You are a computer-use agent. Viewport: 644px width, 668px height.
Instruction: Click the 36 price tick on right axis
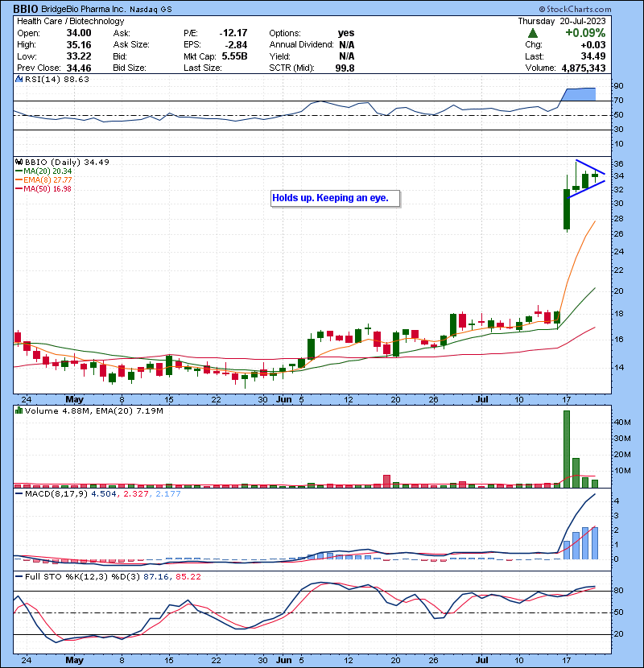pos(618,164)
